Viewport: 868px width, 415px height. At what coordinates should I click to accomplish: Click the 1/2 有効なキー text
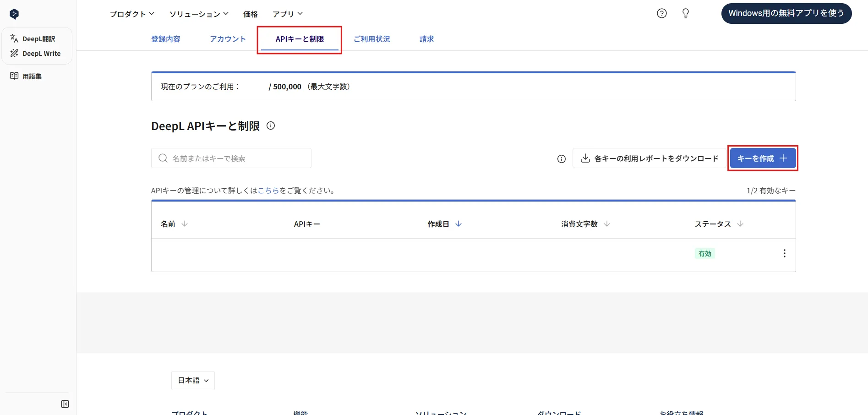(x=771, y=191)
